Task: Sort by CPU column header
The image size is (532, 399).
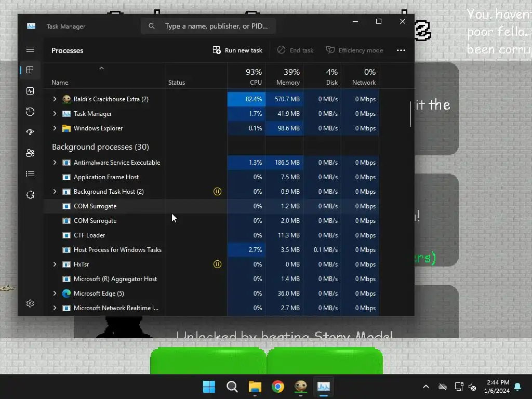Action: [x=246, y=77]
